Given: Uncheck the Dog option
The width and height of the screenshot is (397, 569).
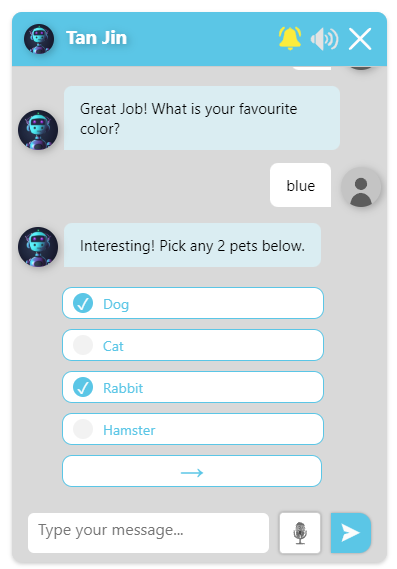Looking at the screenshot, I should point(193,303).
